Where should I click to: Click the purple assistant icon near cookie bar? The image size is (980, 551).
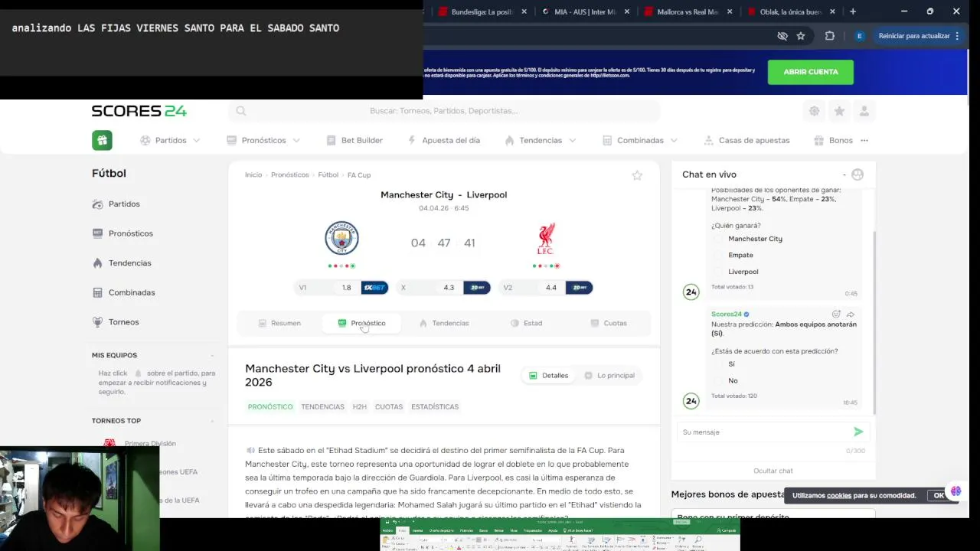click(955, 491)
